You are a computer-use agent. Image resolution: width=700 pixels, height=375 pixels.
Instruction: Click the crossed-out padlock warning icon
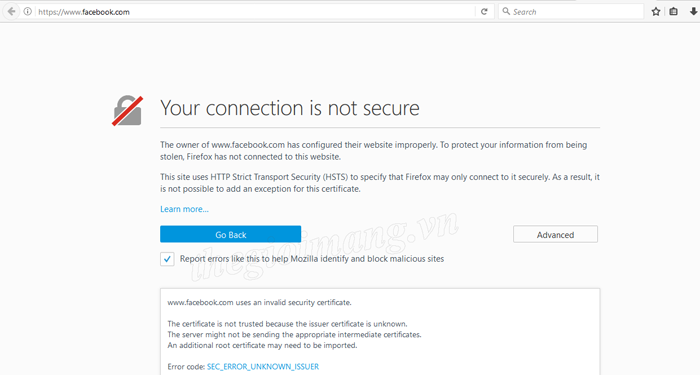[128, 111]
